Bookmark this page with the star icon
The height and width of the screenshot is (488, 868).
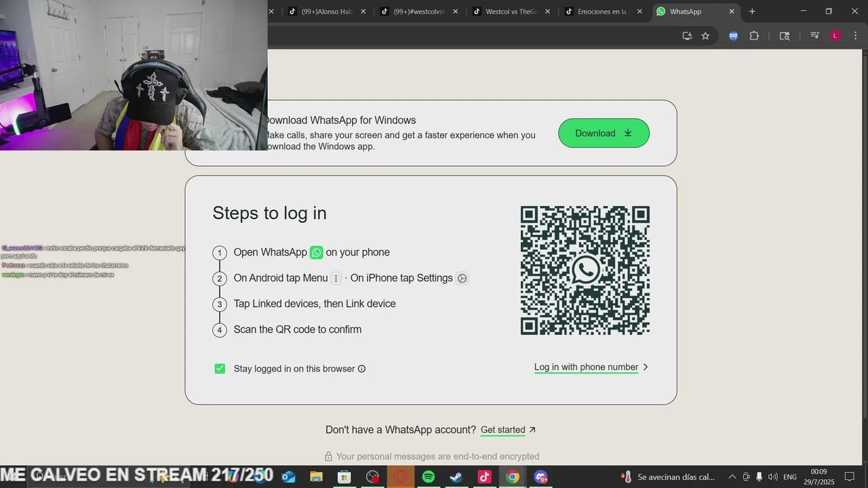(x=705, y=36)
